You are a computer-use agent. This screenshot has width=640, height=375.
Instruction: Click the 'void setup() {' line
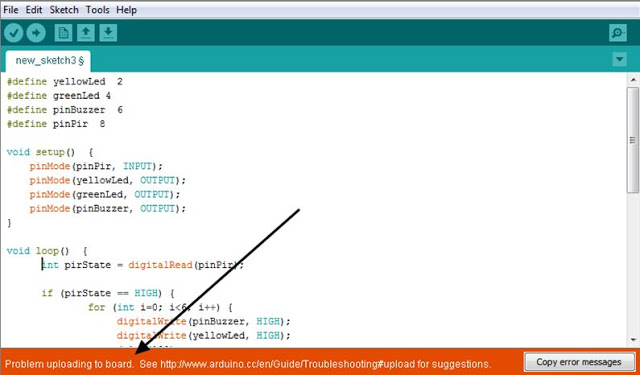coord(50,152)
